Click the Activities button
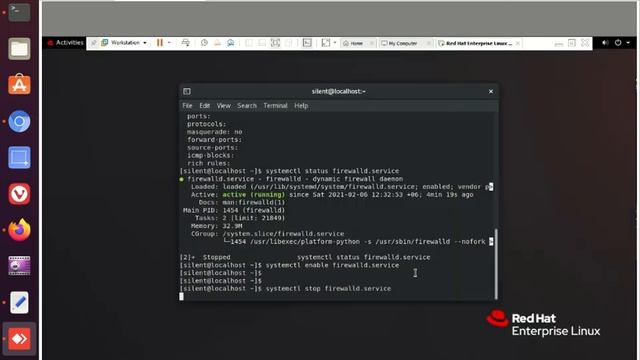The width and height of the screenshot is (640, 360). 66,42
